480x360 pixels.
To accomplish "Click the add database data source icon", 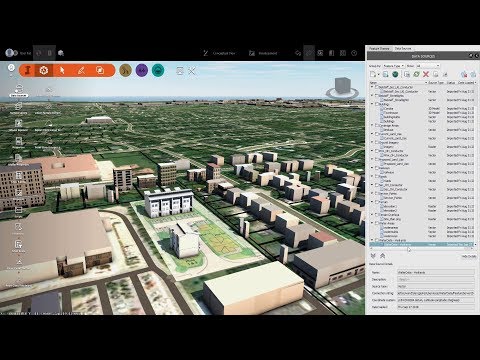I will (385, 74).
